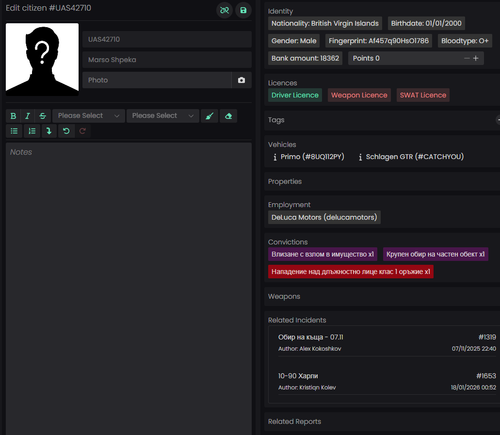Save the citizen profile

click(x=243, y=10)
